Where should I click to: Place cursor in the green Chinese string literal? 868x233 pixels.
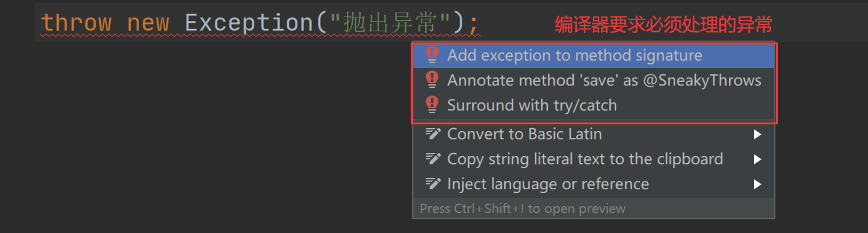(x=390, y=23)
